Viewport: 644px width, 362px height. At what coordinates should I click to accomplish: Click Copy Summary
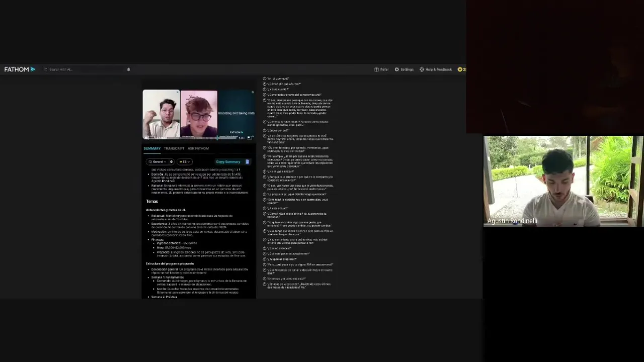pos(228,162)
